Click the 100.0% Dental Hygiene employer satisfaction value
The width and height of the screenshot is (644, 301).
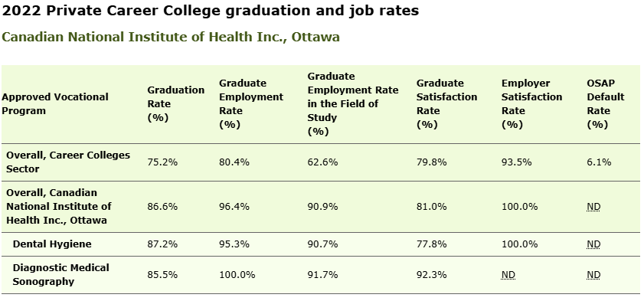point(519,244)
